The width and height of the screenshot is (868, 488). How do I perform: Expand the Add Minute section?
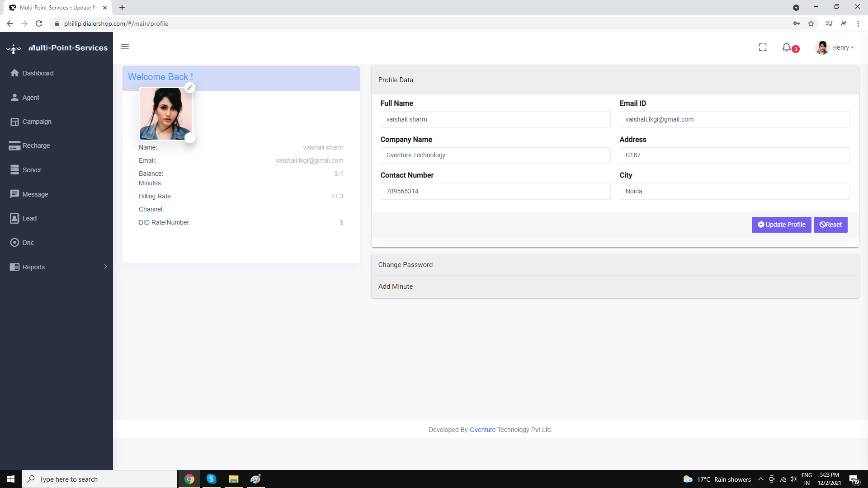(x=396, y=286)
